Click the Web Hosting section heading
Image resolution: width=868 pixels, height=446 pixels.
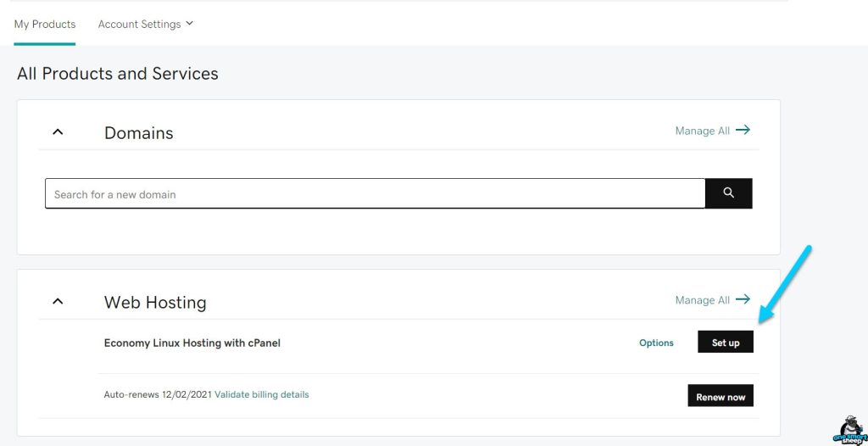point(155,303)
